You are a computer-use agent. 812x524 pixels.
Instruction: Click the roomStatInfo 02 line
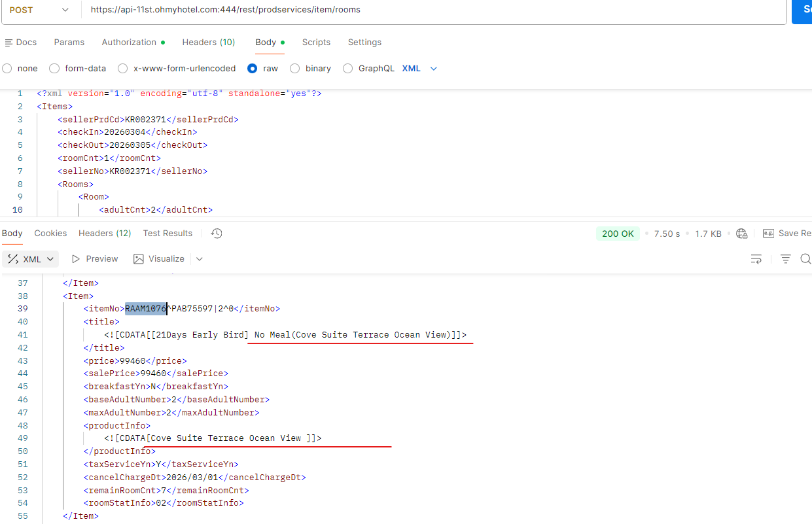(164, 504)
